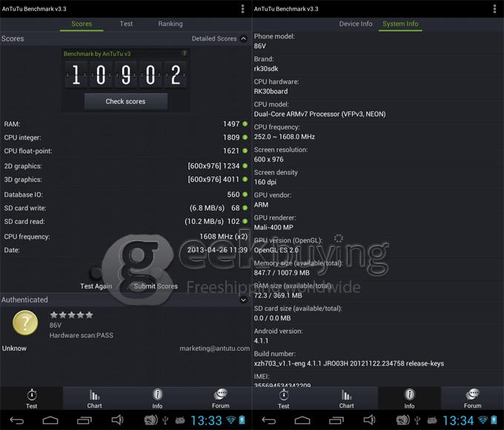Screen dimensions: 504x430
Task: Open overflow menu in right AnTuTu panel
Action: (494, 9)
